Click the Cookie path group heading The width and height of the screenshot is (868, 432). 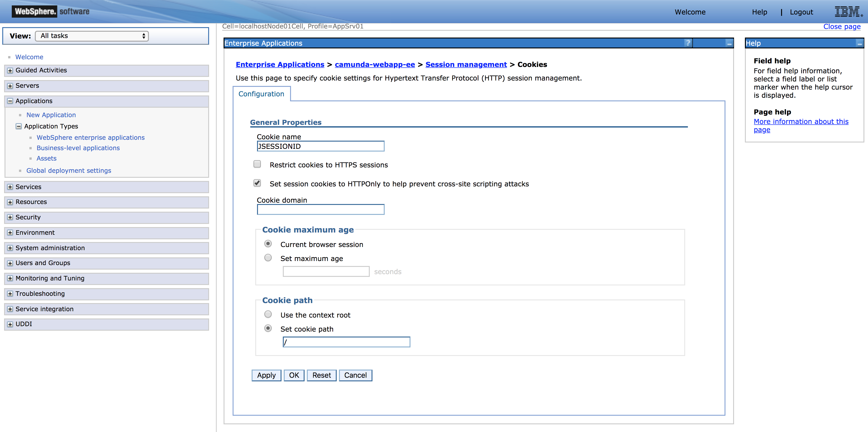point(287,300)
